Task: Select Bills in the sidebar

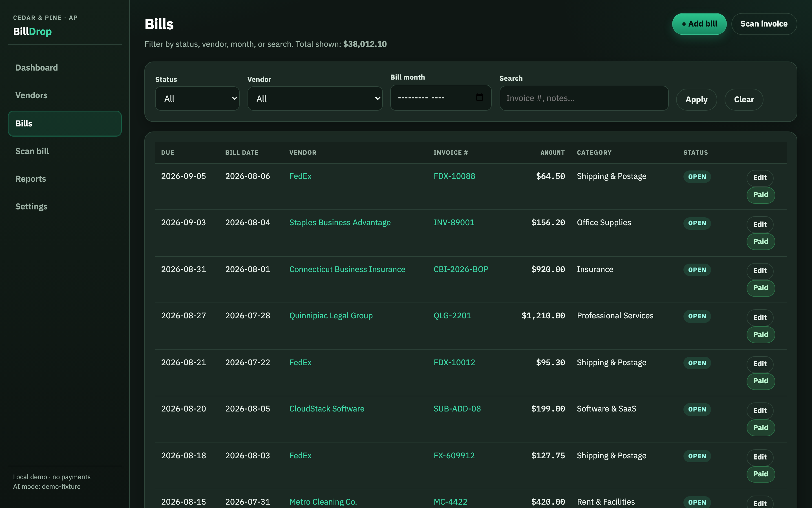Action: (65, 123)
